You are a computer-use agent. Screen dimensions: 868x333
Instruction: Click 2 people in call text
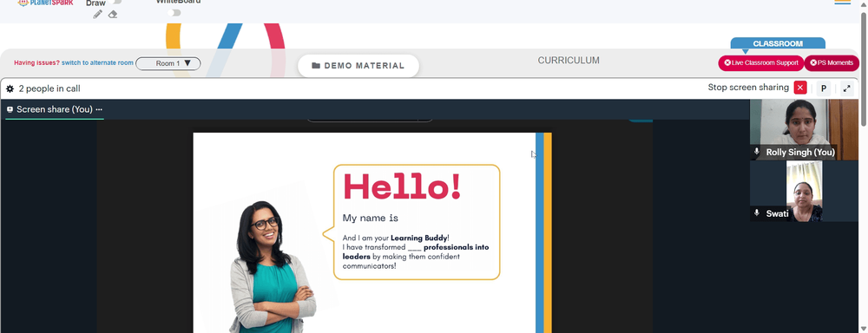point(49,88)
